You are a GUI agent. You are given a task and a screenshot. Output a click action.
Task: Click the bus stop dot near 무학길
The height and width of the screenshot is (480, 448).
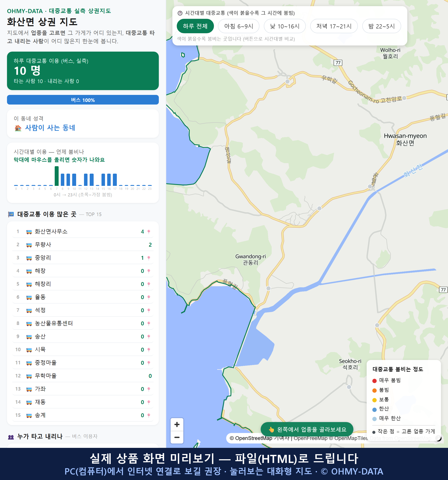(287, 81)
